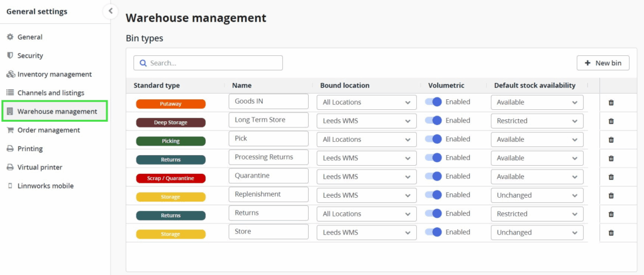The width and height of the screenshot is (644, 275).
Task: Toggle Volumetric for Pick bin
Action: [x=433, y=139]
